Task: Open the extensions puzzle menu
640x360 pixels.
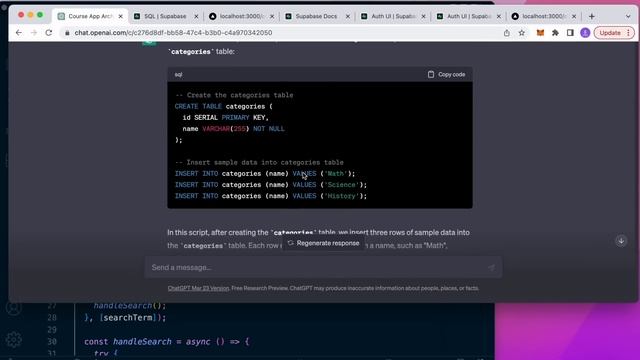Action: tap(555, 33)
